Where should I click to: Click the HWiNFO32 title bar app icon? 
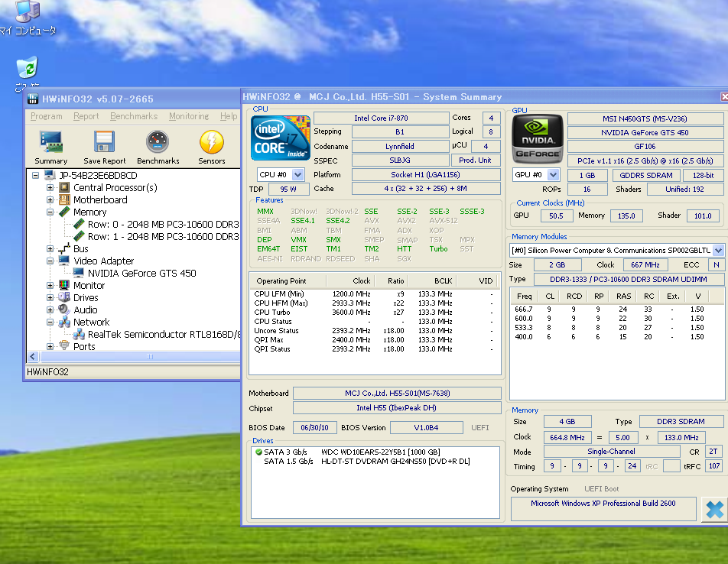32,99
